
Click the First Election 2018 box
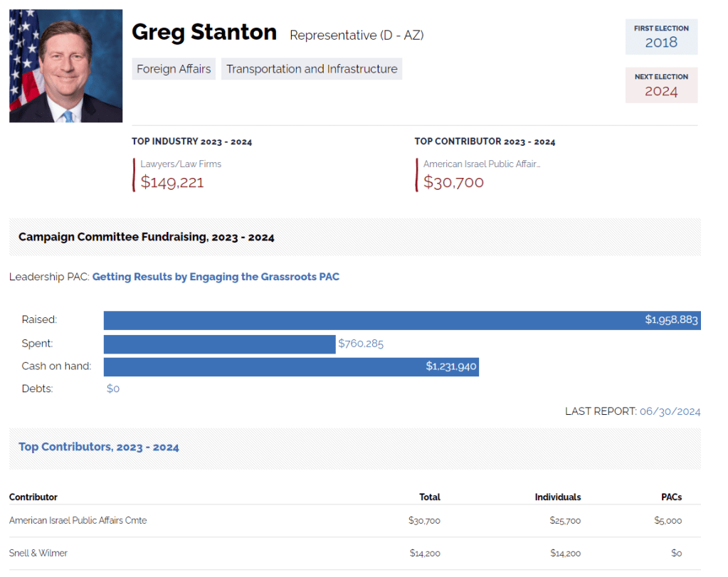661,37
